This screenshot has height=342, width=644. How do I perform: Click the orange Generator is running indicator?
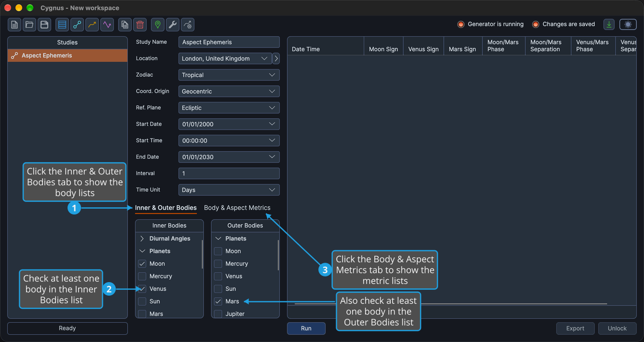tap(461, 24)
